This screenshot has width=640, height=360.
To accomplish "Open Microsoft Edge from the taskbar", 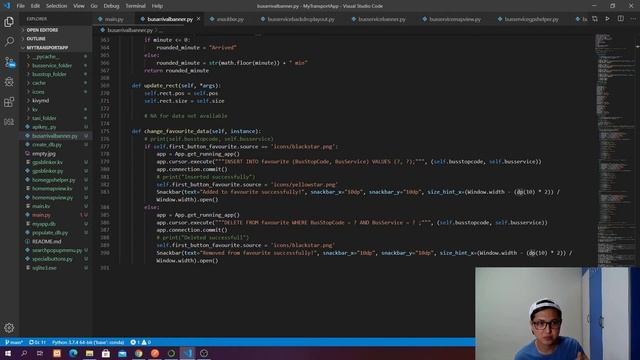I will pyautogui.click(x=73, y=353).
